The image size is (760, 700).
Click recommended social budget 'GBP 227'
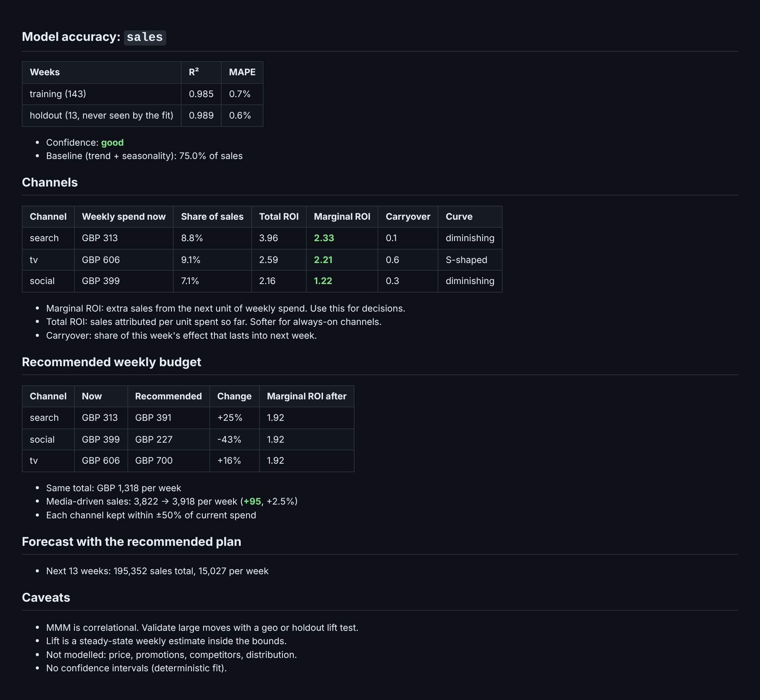(x=154, y=439)
